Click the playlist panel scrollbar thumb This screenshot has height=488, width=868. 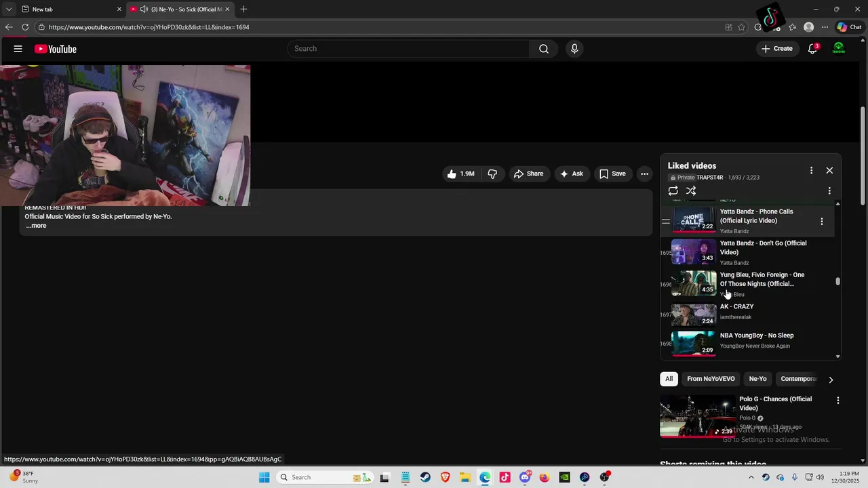coord(838,281)
